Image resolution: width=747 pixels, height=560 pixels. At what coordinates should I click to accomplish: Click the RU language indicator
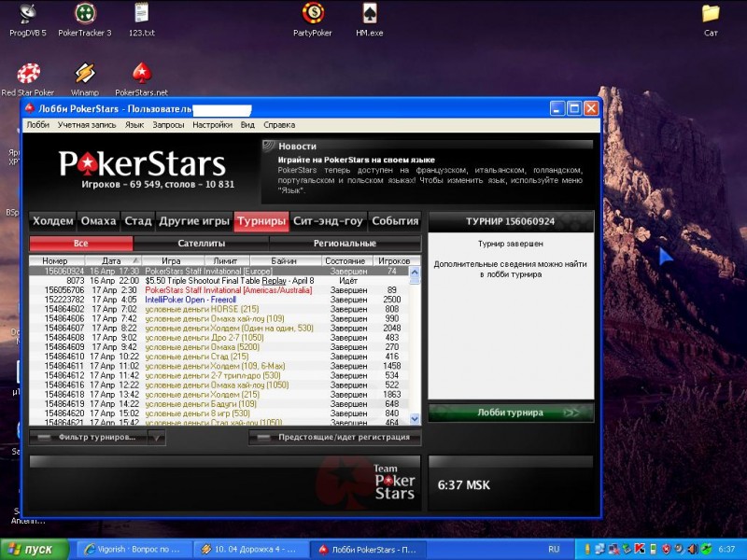[x=554, y=549]
